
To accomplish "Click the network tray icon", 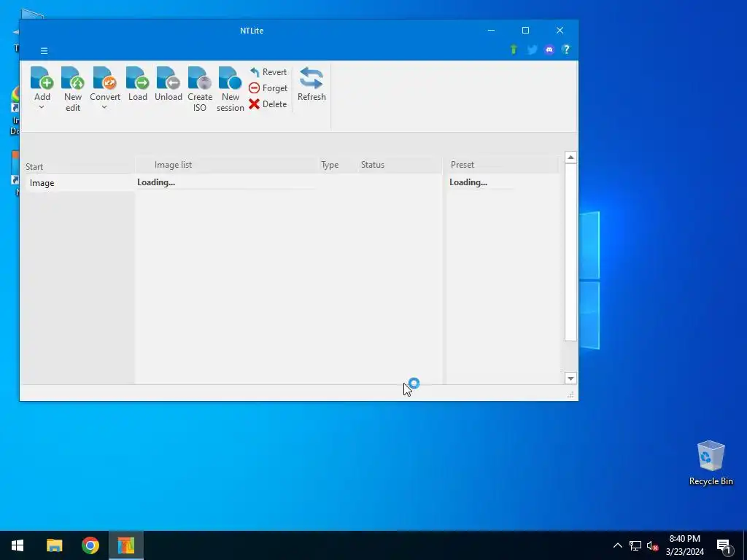I will pyautogui.click(x=635, y=545).
